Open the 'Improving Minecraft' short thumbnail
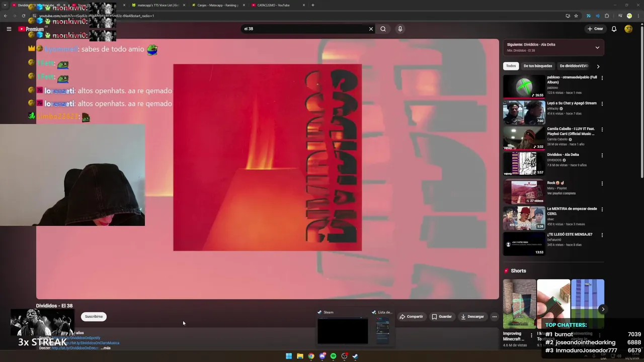 [519, 304]
